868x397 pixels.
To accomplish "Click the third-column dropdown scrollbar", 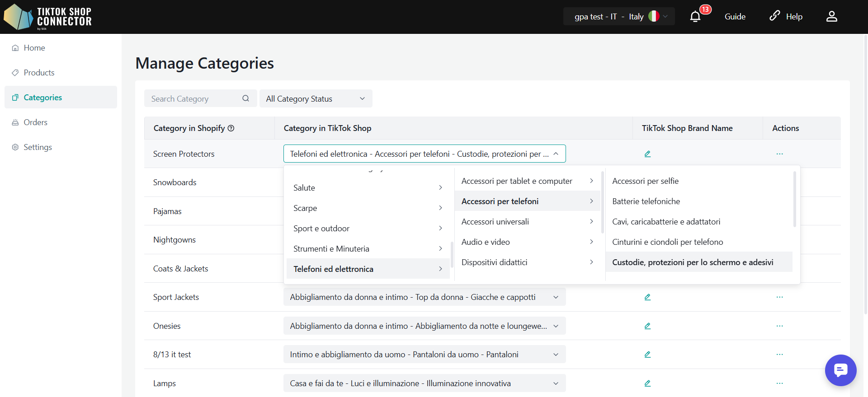I will pos(794,199).
